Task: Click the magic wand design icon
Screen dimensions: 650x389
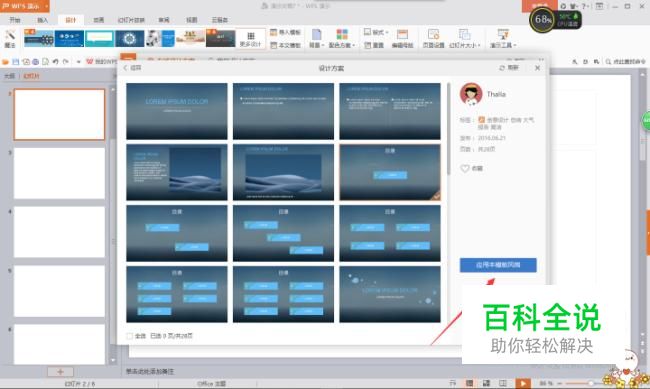Action: coord(10,38)
